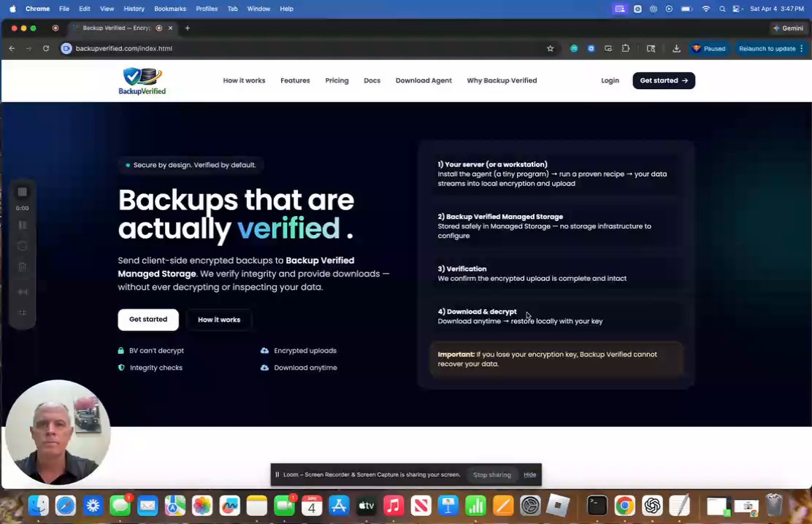Open FaceTime from the Dock
Screen dimensions: 812x524
(x=284, y=505)
